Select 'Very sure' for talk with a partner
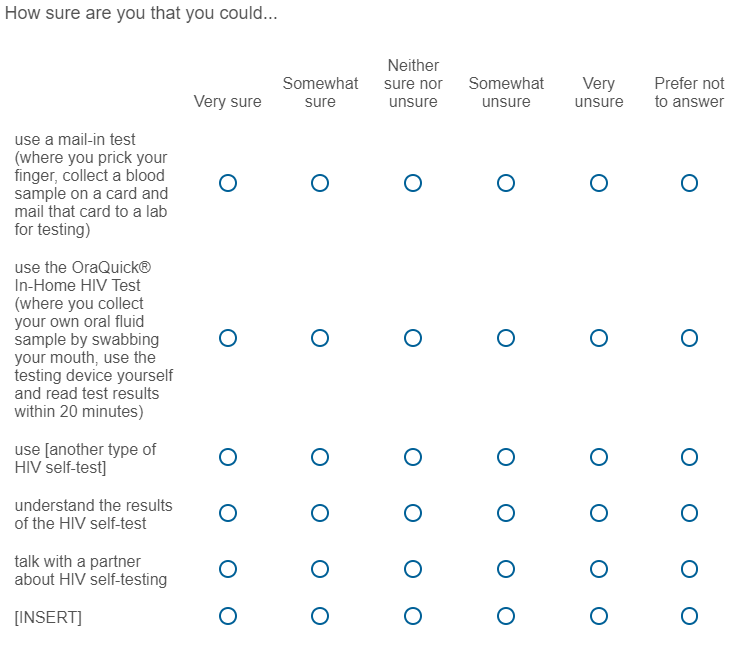 (x=228, y=569)
